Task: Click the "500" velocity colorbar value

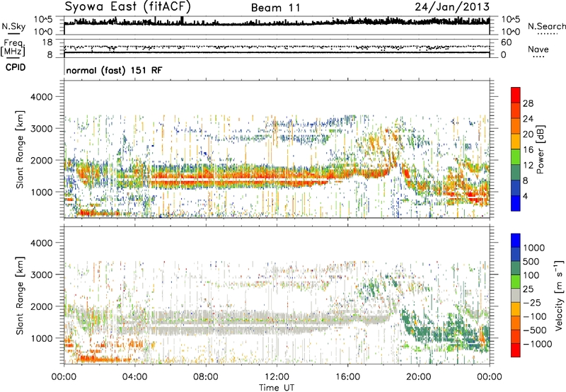Action: click(x=531, y=262)
